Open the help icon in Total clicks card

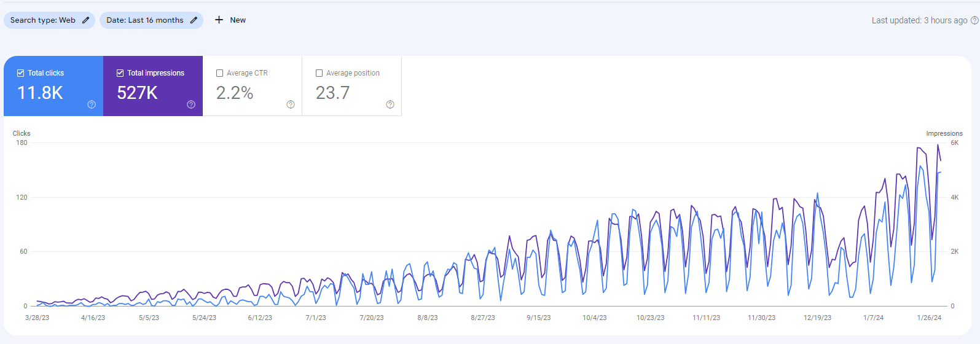coord(92,104)
